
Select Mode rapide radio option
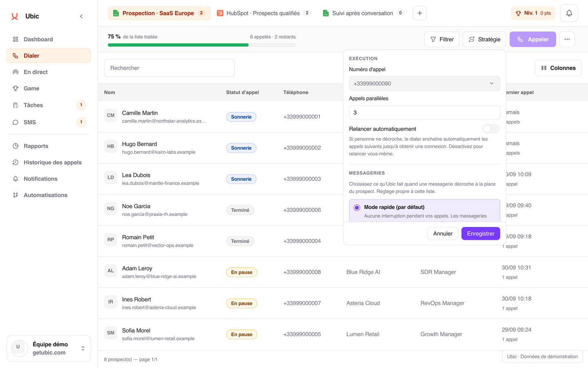point(357,208)
